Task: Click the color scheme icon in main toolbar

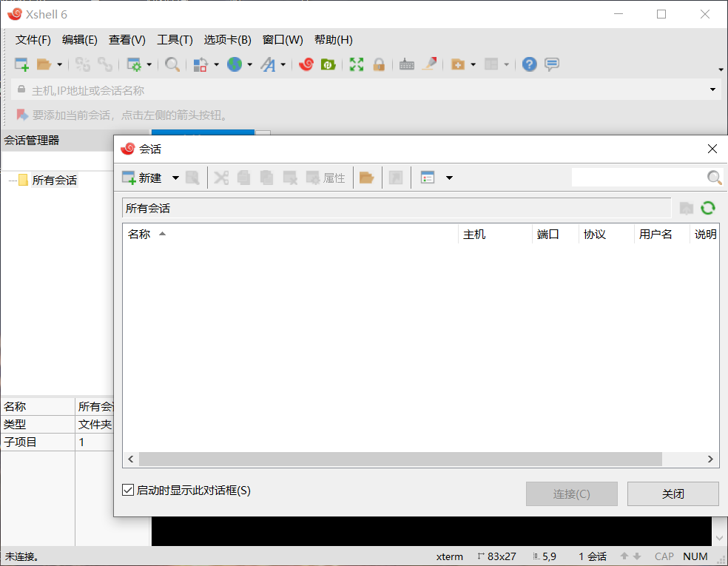Action: [200, 64]
